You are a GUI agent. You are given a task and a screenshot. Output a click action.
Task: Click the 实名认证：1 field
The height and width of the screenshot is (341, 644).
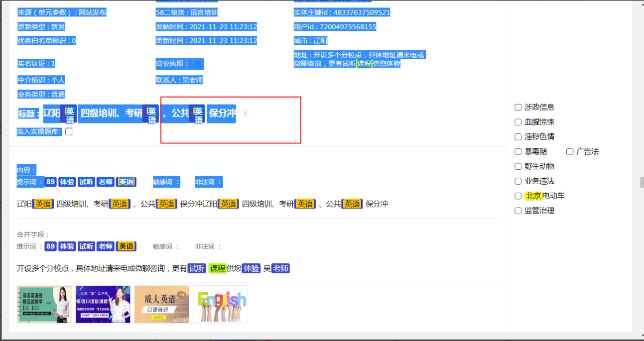coord(36,64)
